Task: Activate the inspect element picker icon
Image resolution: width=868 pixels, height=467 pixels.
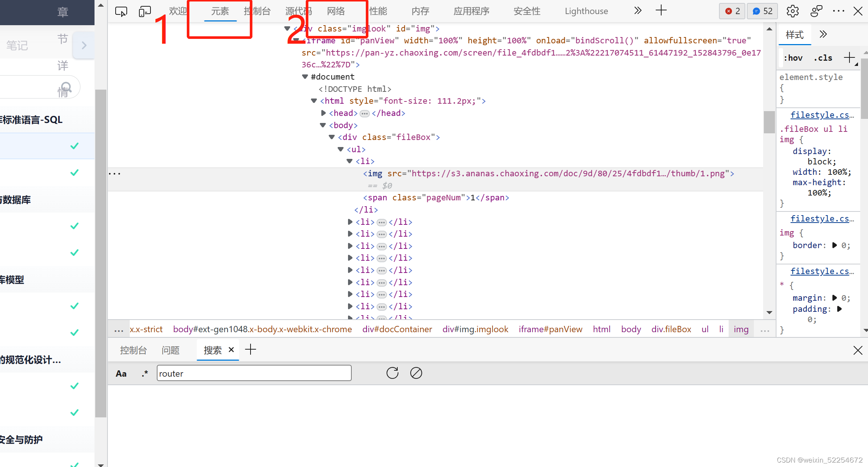Action: coord(121,11)
